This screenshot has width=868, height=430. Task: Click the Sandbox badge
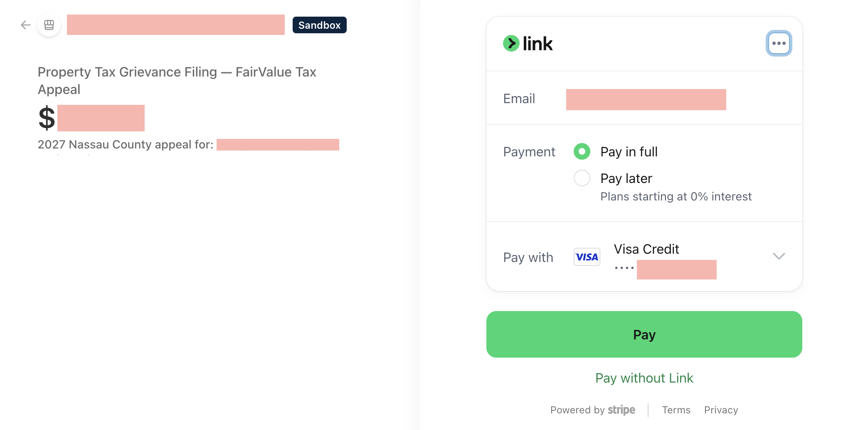point(319,25)
